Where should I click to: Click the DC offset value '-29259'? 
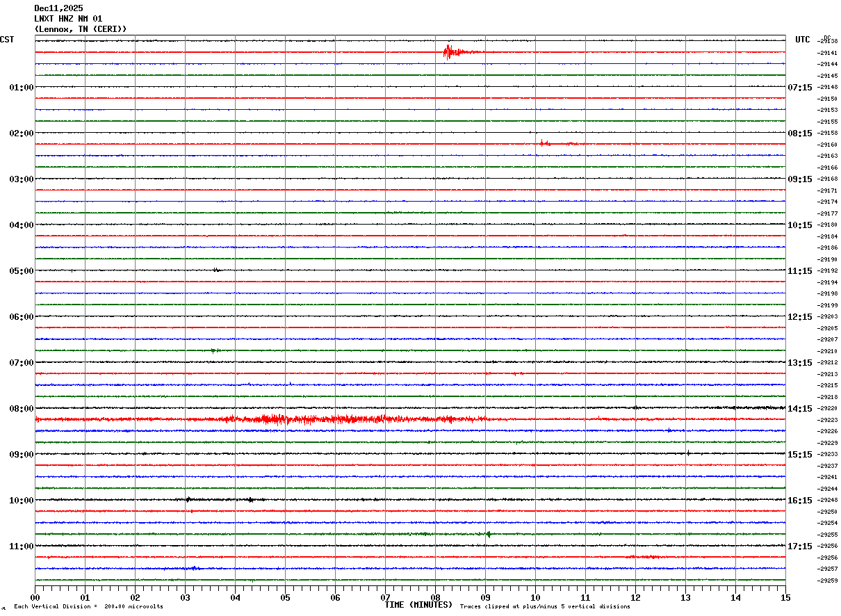click(x=828, y=581)
